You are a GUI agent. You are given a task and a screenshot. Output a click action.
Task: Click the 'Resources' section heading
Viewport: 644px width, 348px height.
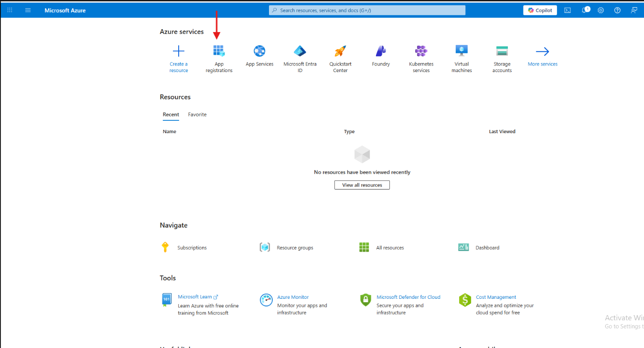(175, 97)
